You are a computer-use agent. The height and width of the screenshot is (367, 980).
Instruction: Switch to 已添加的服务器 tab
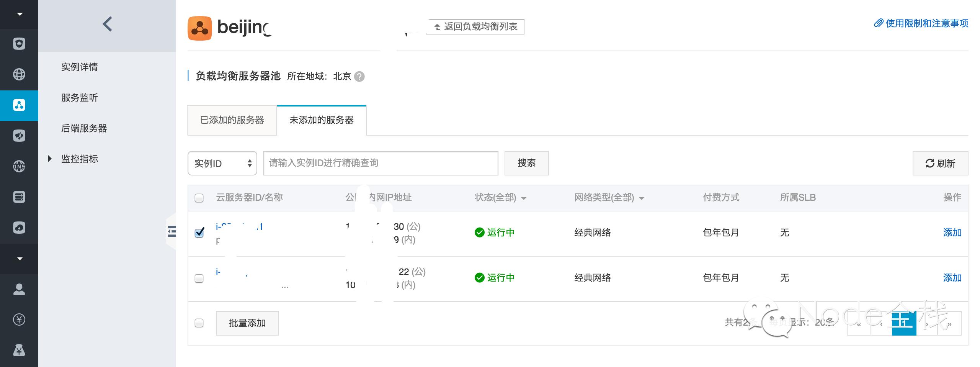(232, 120)
